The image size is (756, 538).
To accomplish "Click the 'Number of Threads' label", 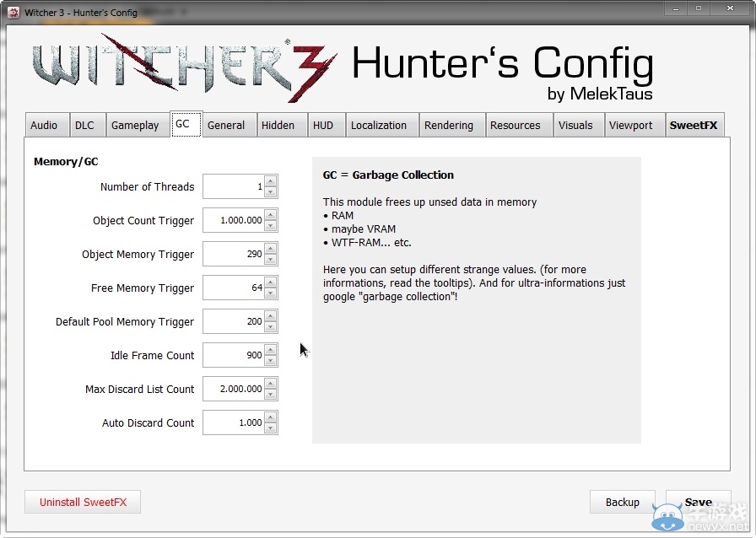I will (147, 186).
